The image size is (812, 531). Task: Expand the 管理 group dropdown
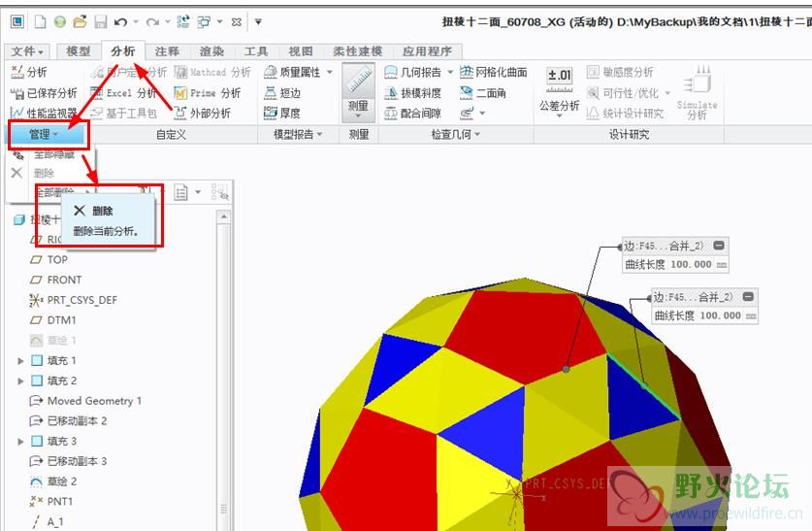[44, 135]
